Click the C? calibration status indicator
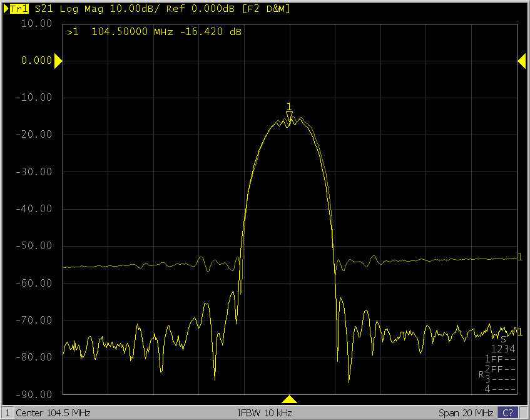Screen dimensions: 530x420 (507, 413)
